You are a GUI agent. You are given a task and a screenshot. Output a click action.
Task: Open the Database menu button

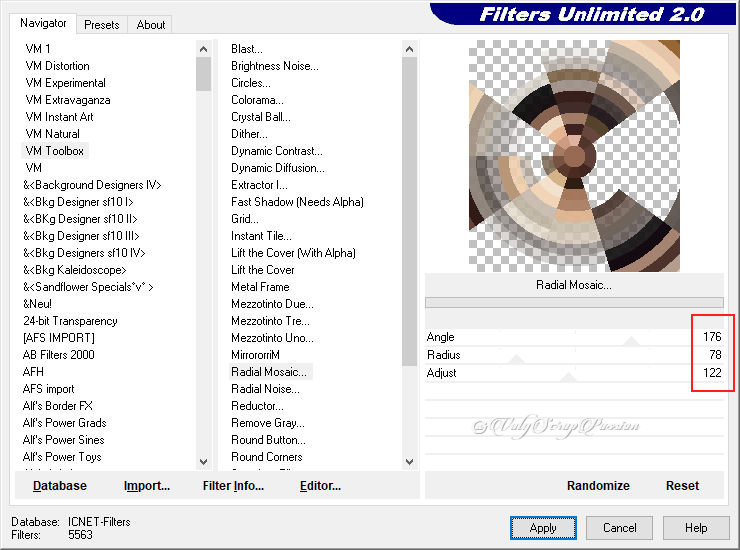click(x=60, y=486)
